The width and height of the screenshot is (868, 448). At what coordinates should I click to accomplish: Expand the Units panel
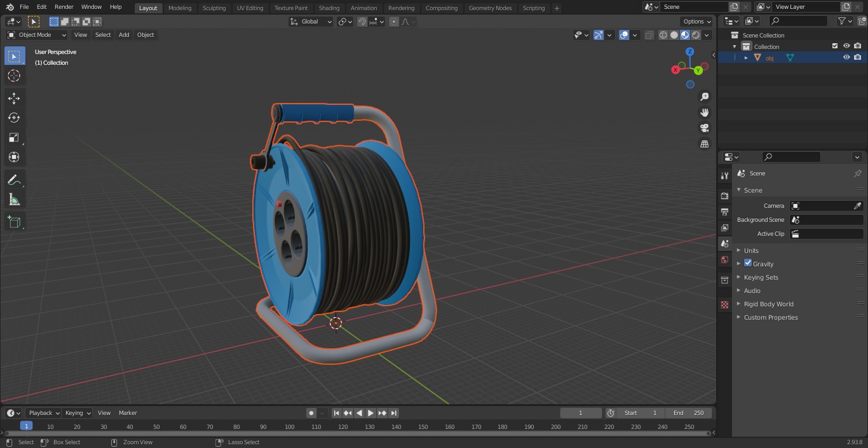(751, 250)
